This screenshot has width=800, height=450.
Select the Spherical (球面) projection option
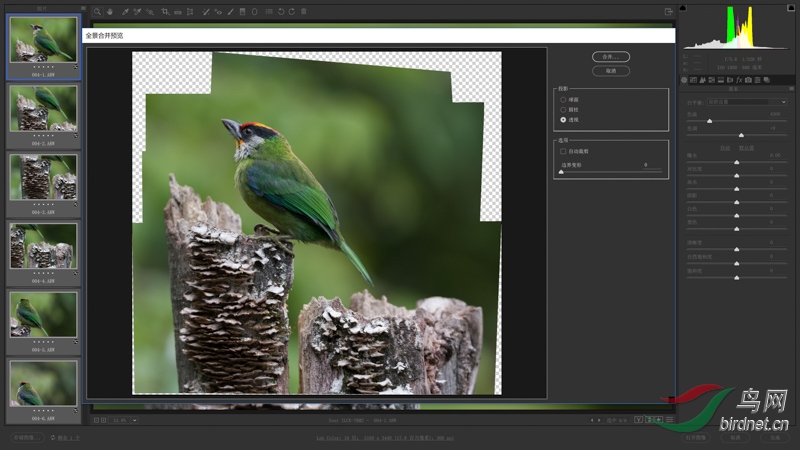[x=564, y=99]
